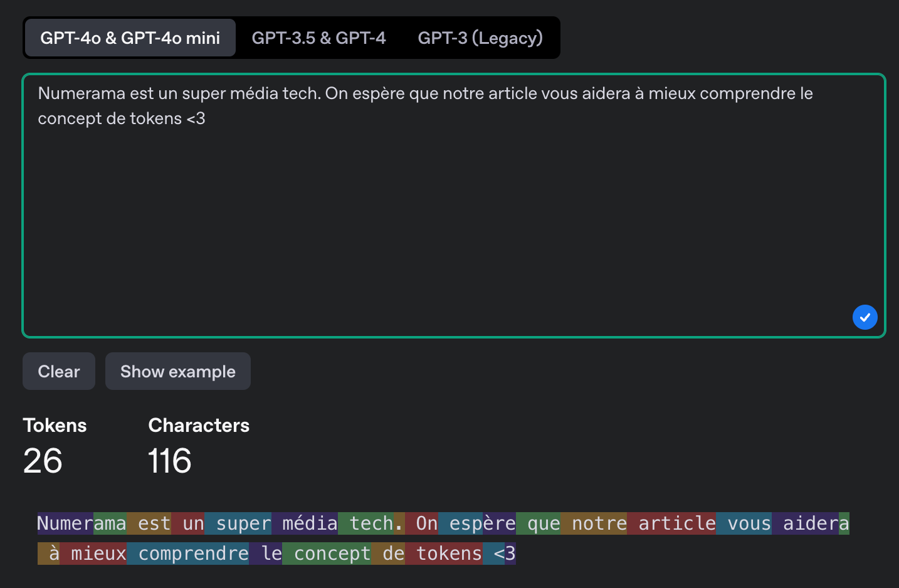Click the highlighted token 'On'
Viewport: 899px width, 588px height.
422,523
